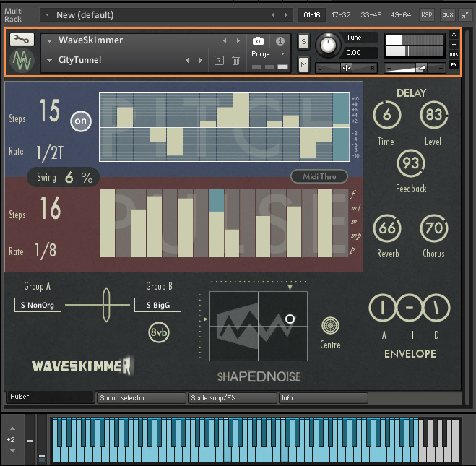The width and height of the screenshot is (476, 466).
Task: Click the 8vb octave button
Action: (x=160, y=332)
